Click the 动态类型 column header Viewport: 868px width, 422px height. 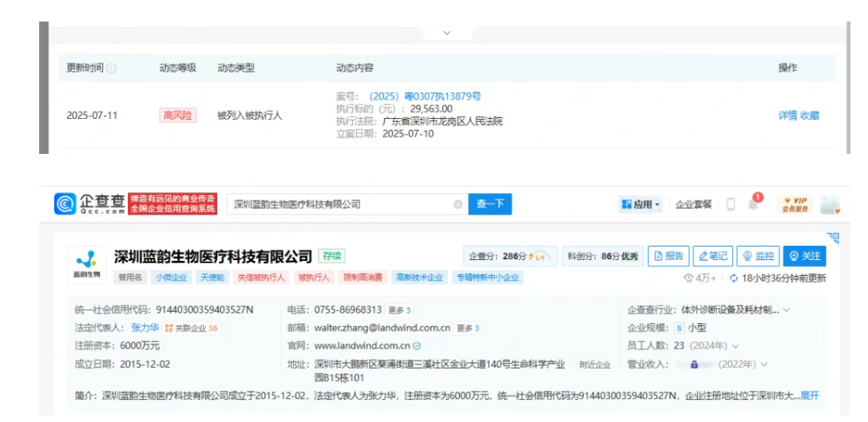click(x=236, y=68)
